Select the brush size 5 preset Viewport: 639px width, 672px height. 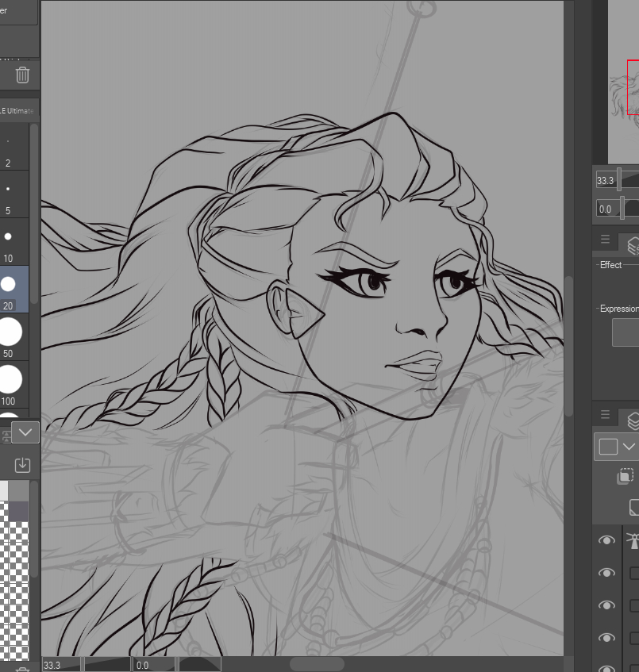pos(8,198)
